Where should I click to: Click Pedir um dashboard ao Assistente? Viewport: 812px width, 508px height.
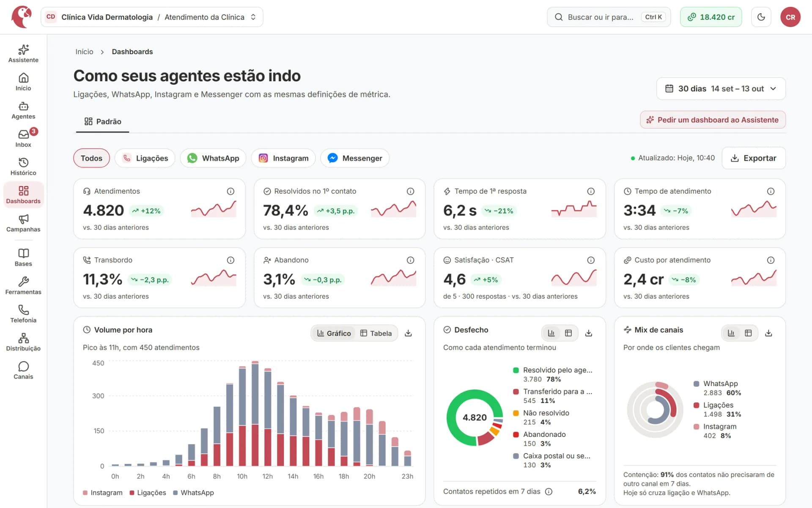tap(713, 120)
